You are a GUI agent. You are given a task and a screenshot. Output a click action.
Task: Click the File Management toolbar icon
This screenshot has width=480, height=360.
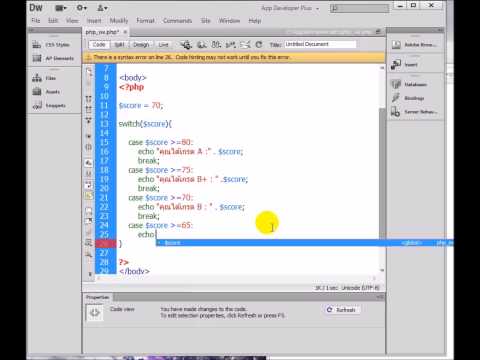pyautogui.click(x=216, y=45)
